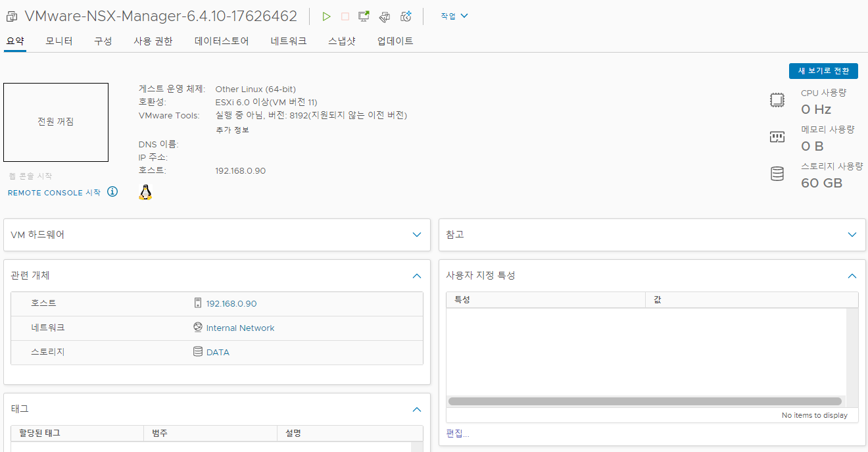868x452 pixels.
Task: Click the memory usage icon
Action: click(x=777, y=137)
